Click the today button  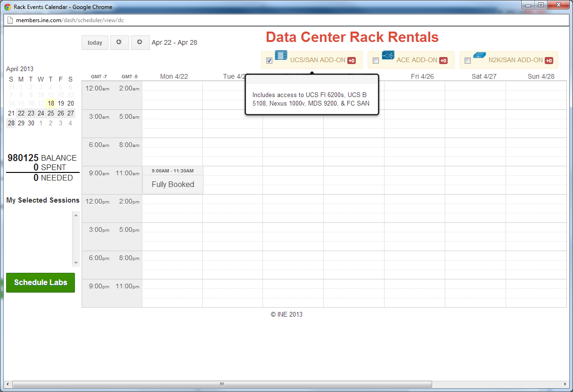point(95,42)
